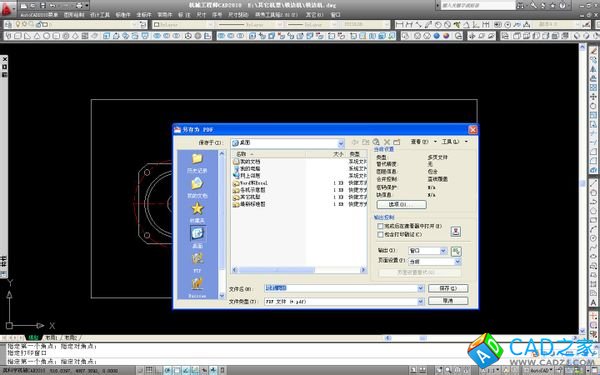
Task: Create a new folder with dialog toolbar icon
Action: click(x=396, y=142)
